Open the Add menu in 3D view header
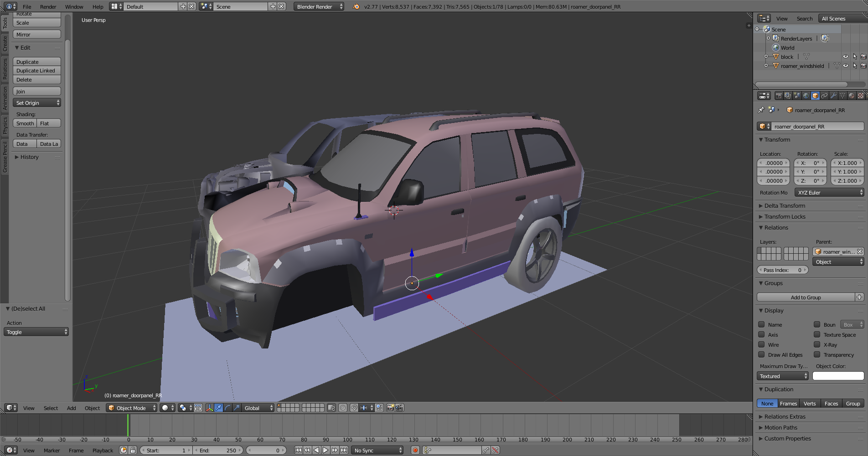 click(x=72, y=408)
